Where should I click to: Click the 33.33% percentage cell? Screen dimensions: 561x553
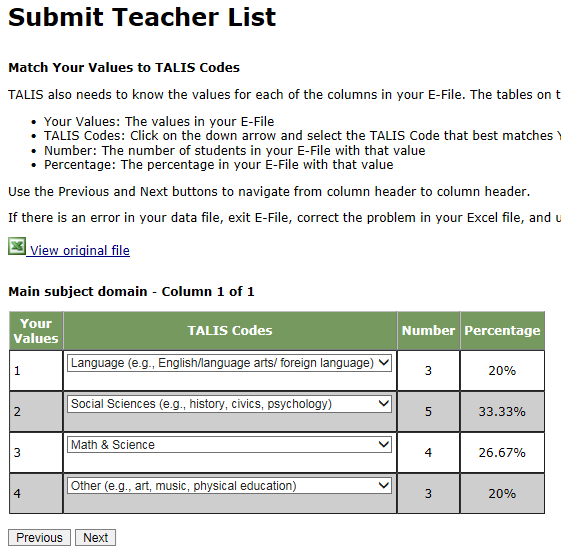click(502, 412)
